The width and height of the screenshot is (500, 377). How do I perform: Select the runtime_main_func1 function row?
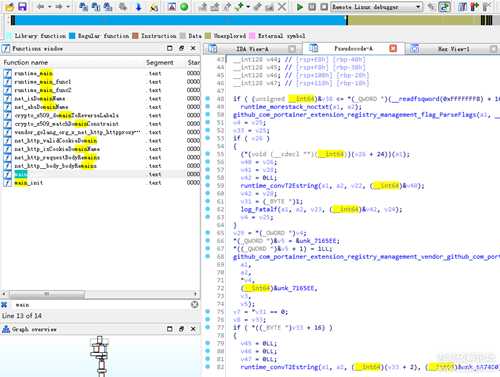[100, 82]
